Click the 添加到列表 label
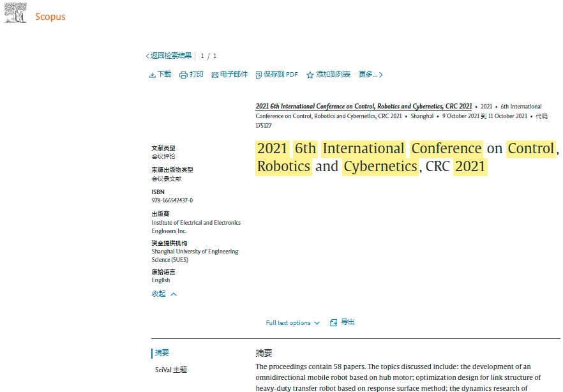 tap(333, 74)
